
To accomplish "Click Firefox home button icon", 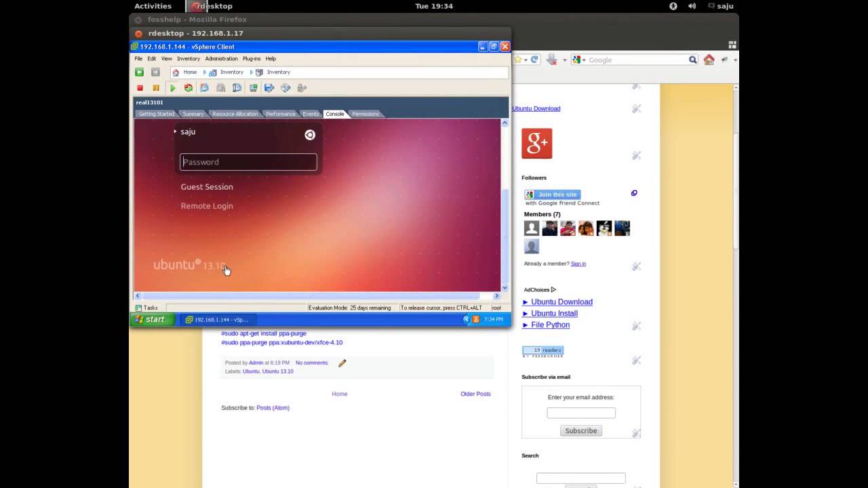I will pos(709,60).
